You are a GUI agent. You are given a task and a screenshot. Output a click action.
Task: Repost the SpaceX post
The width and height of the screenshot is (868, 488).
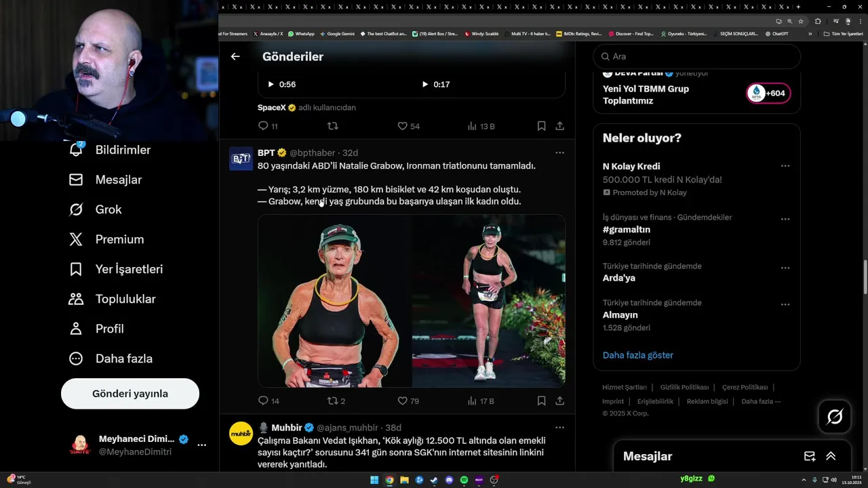pos(333,126)
